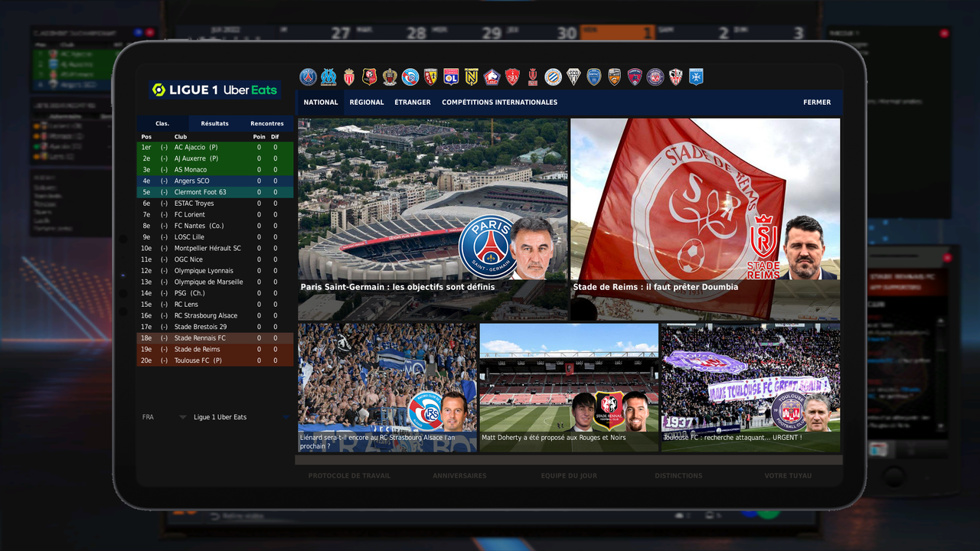
Task: Select the RC Strasbourg Alsace standings row
Action: pos(215,315)
